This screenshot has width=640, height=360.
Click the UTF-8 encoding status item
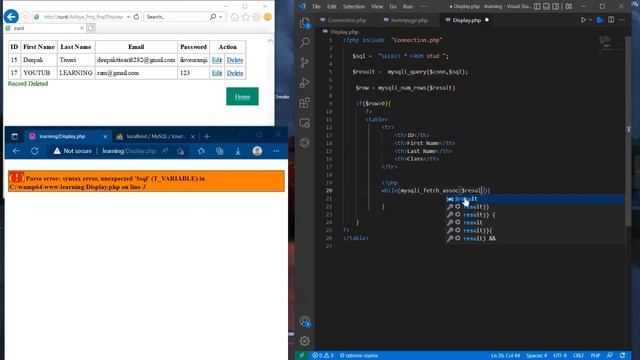(560, 356)
